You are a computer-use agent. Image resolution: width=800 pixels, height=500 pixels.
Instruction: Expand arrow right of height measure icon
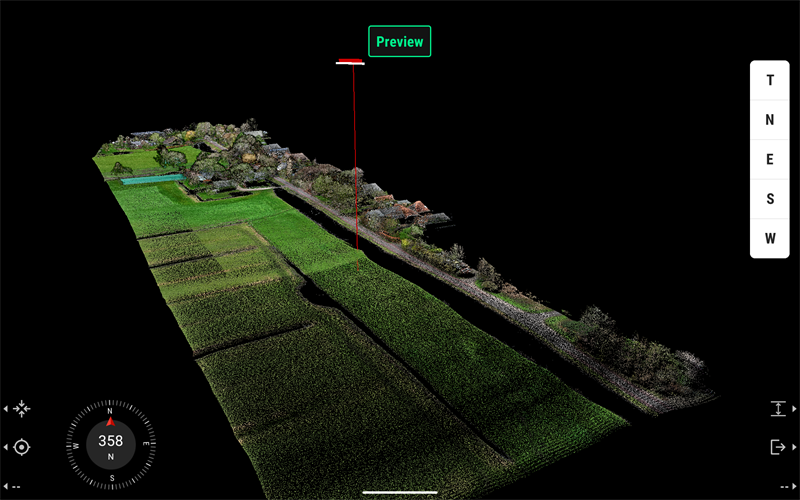[794, 409]
